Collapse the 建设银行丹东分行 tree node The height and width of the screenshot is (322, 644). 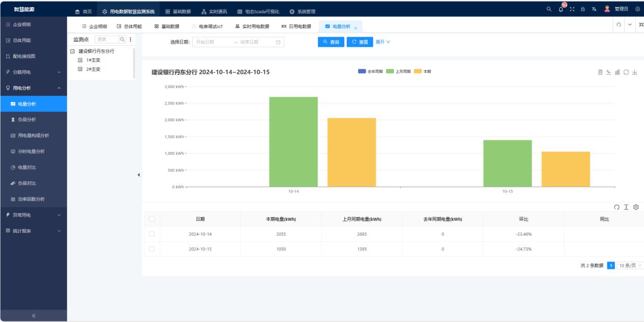(72, 51)
